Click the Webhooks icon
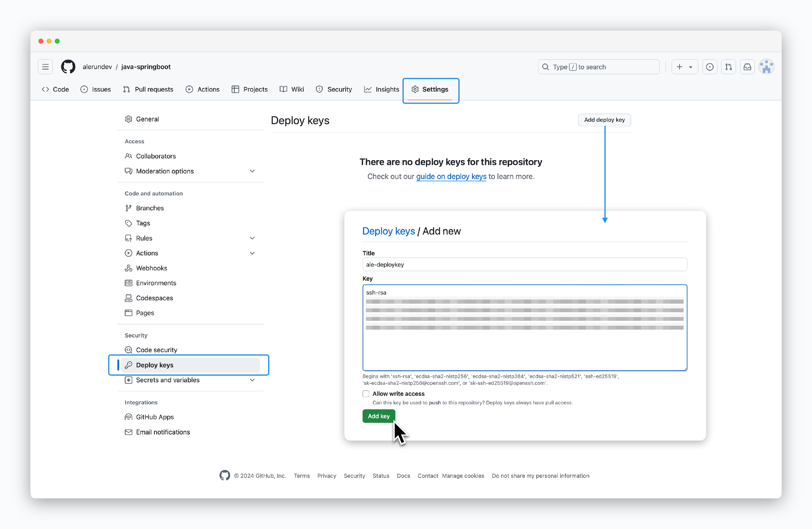Screen dimensions: 812x529 click(128, 268)
